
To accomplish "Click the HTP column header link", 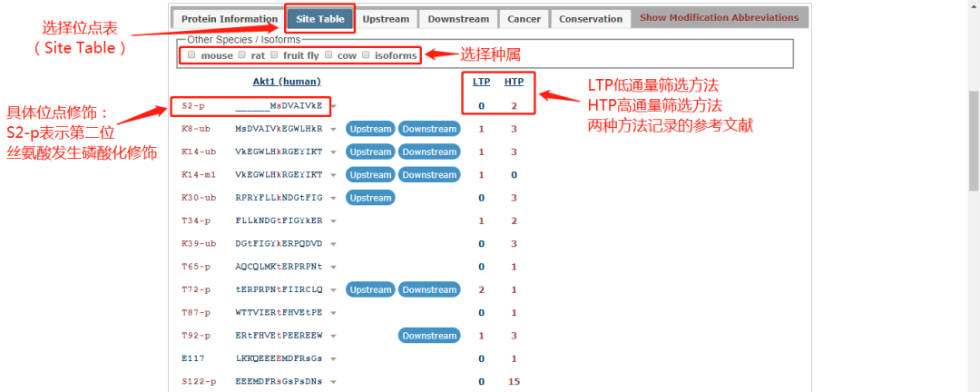I will (x=514, y=82).
